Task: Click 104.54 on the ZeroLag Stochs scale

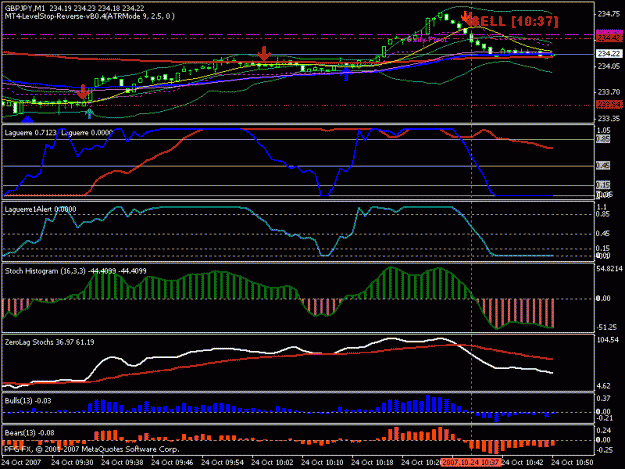Action: tap(608, 340)
